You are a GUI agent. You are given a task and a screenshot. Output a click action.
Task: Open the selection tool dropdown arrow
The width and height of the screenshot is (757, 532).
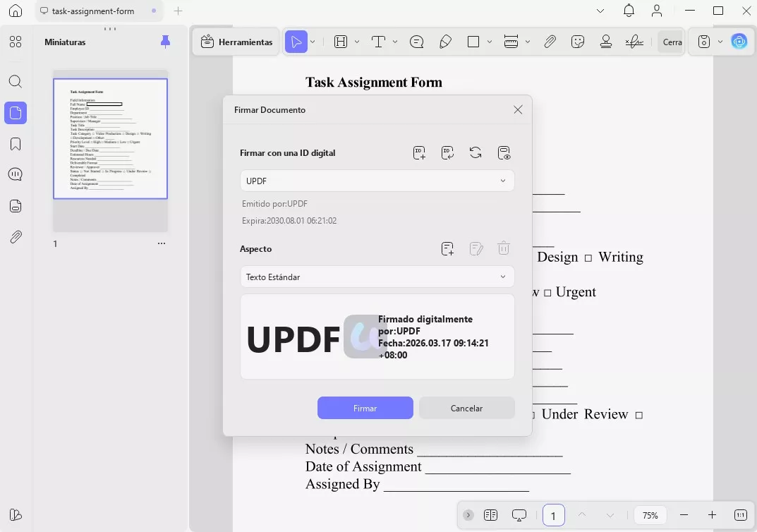[313, 42]
